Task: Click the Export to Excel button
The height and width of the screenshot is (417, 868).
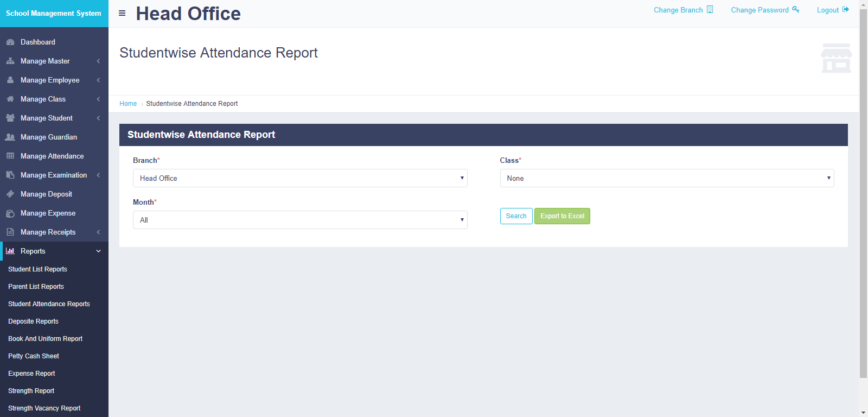Action: tap(562, 216)
